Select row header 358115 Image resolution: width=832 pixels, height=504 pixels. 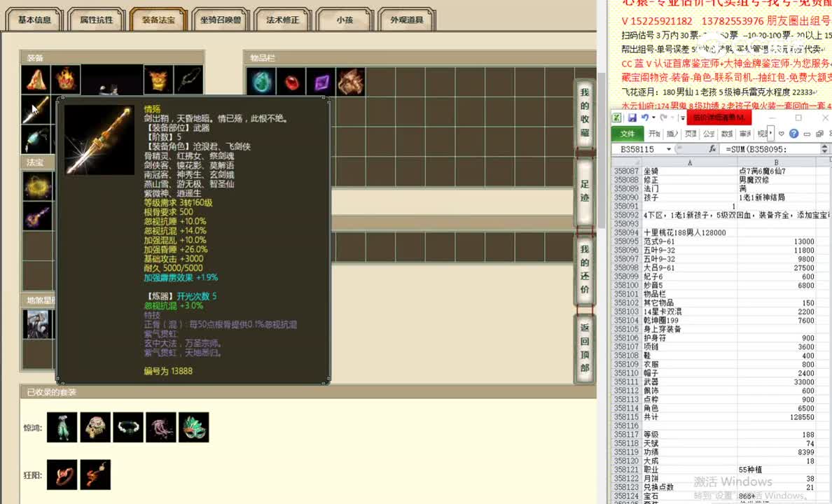(x=627, y=417)
